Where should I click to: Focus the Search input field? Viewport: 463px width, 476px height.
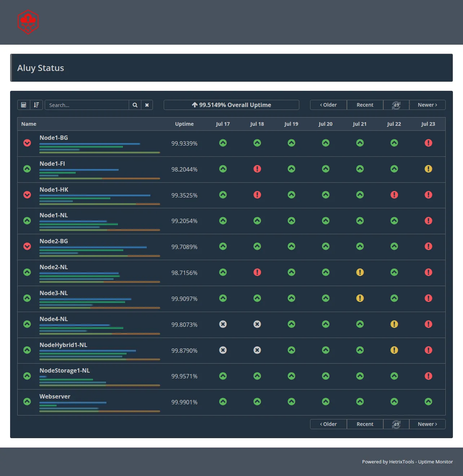[x=87, y=105]
